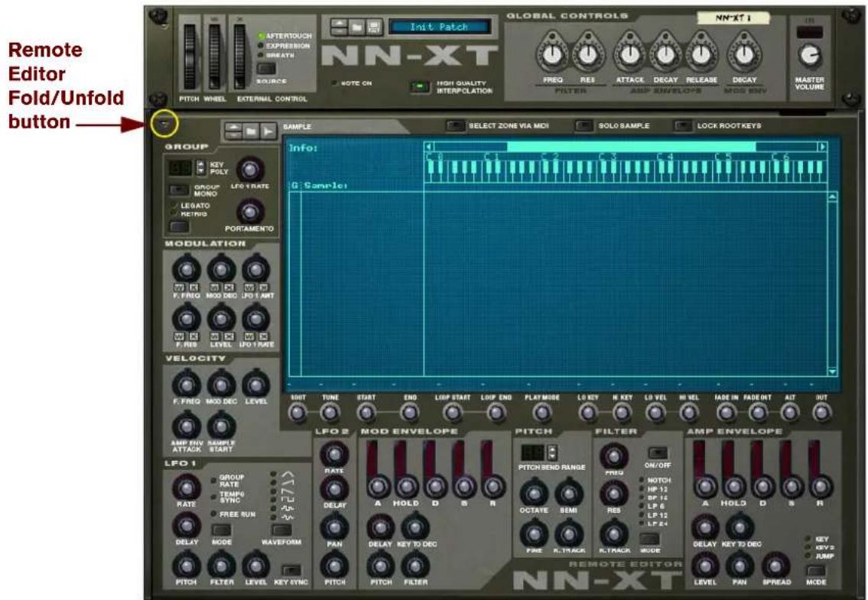868x600 pixels.
Task: Click the Group LFO 1 Rate knob
Action: 250,170
